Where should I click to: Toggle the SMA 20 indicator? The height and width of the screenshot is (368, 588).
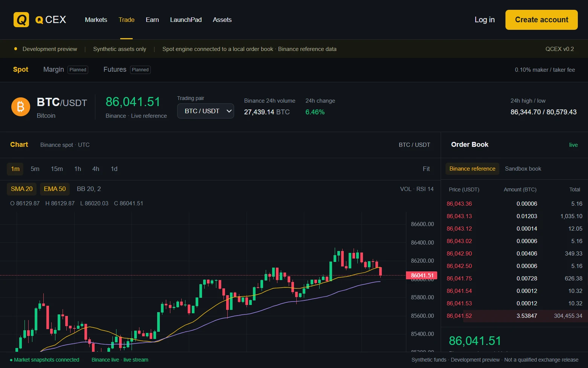(x=21, y=189)
